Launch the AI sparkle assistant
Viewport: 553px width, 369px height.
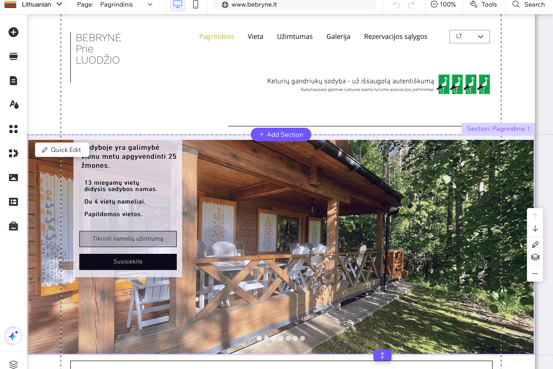[x=13, y=336]
